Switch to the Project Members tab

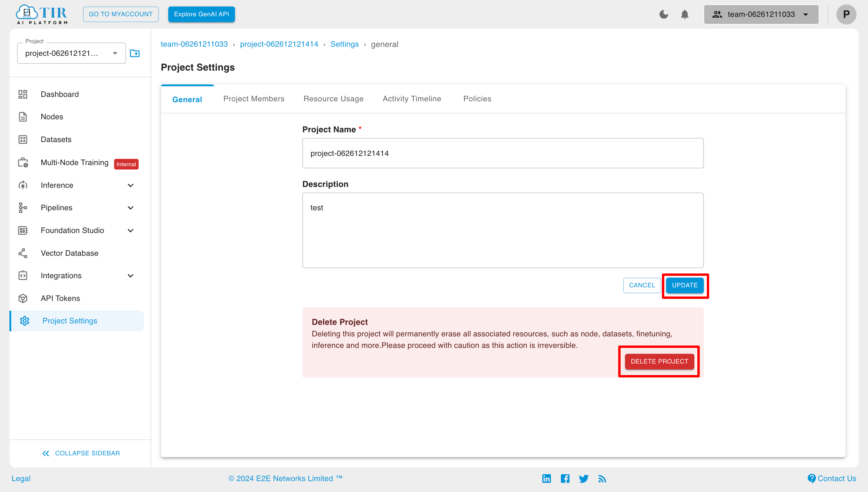pyautogui.click(x=254, y=99)
